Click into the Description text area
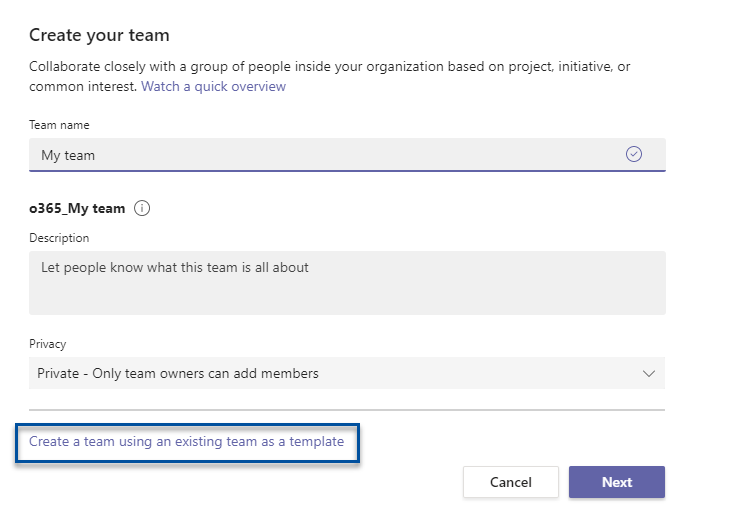This screenshot has width=741, height=523. coord(347,283)
